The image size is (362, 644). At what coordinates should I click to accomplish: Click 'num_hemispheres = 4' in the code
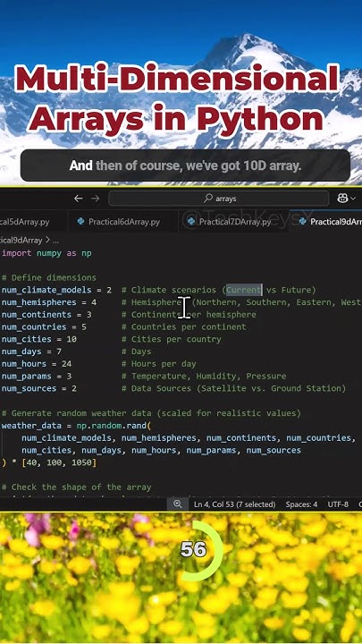click(49, 302)
